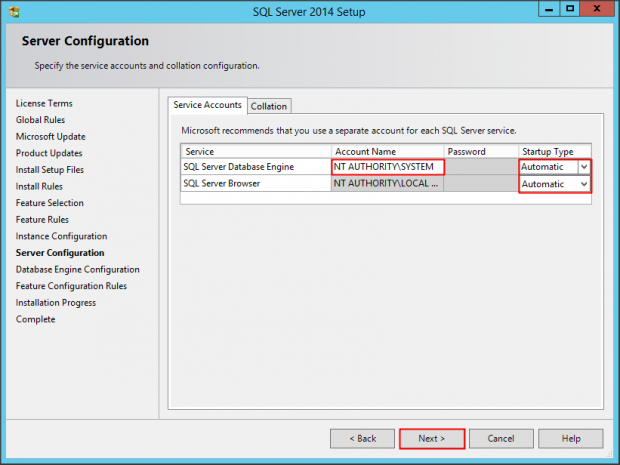Select the NT AUTHORITY\LOCAL account name cell
This screenshot has width=620, height=465.
coord(387,183)
